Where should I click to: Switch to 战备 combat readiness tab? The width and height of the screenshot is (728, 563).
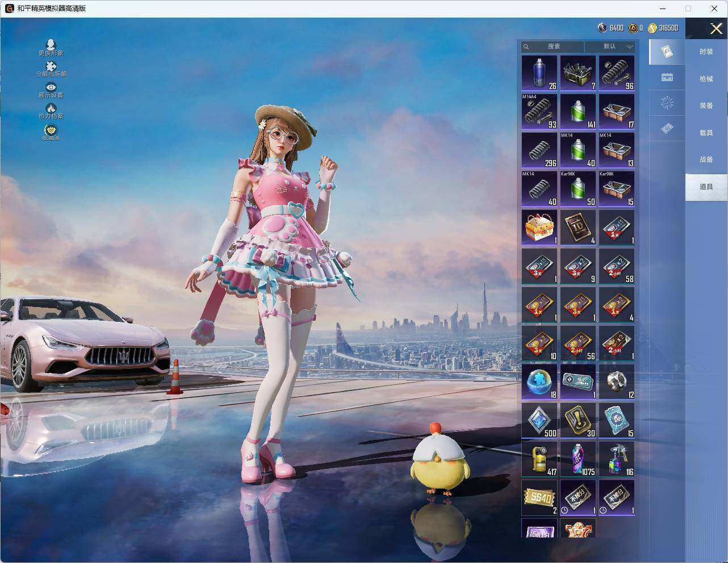[706, 159]
